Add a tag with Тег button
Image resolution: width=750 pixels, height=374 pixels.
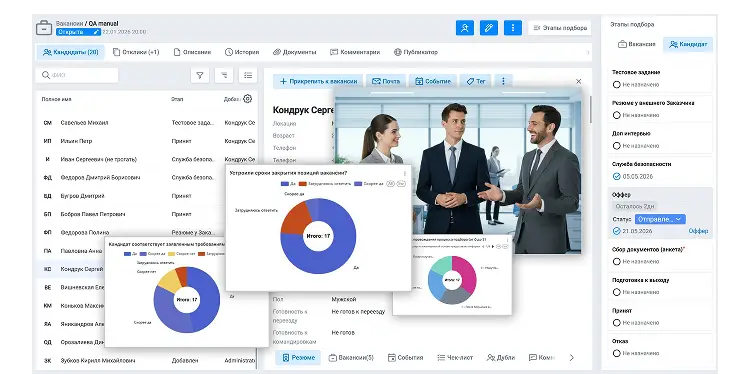coord(475,81)
